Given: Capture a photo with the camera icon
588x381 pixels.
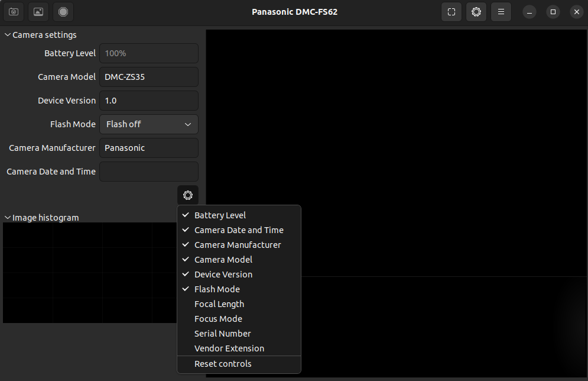Looking at the screenshot, I should (x=14, y=12).
